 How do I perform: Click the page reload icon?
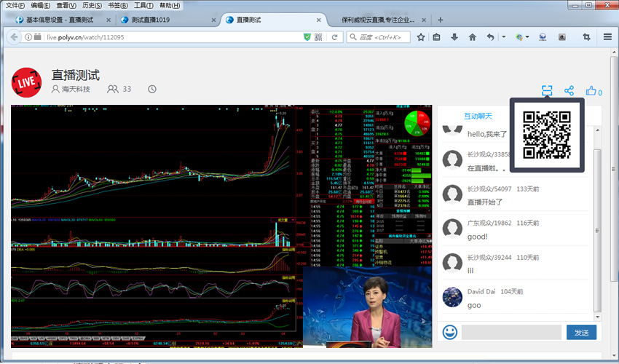pyautogui.click(x=335, y=37)
